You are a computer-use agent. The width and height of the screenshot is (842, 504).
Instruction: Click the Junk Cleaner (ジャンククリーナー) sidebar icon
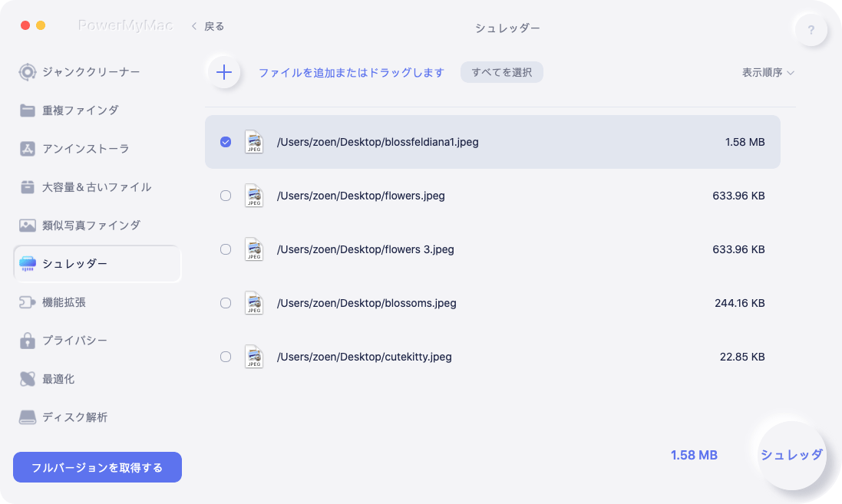coord(27,72)
